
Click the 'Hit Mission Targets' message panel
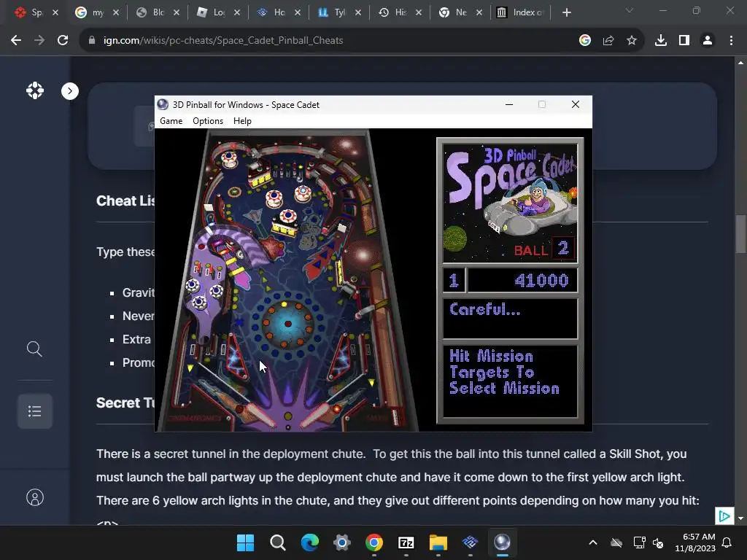point(510,381)
